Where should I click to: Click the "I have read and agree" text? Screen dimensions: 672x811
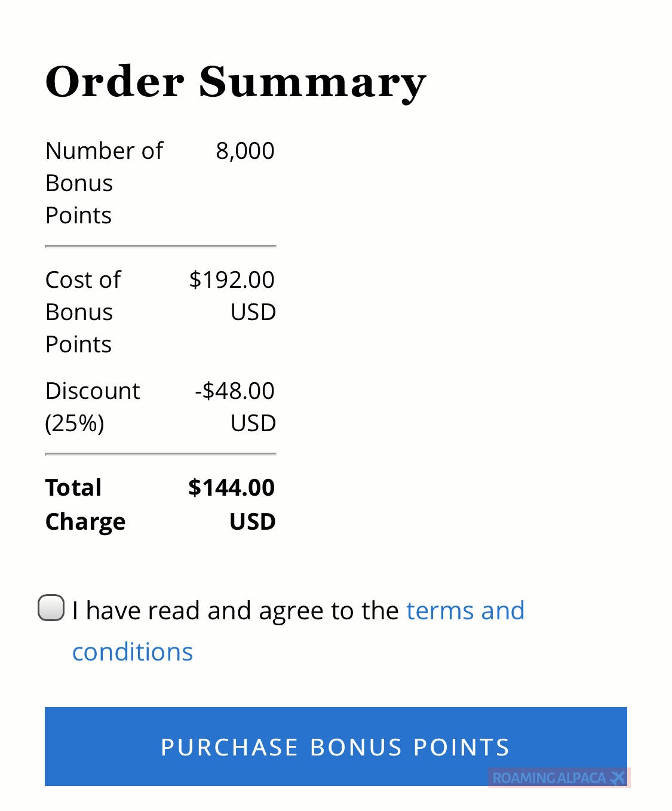coord(235,611)
